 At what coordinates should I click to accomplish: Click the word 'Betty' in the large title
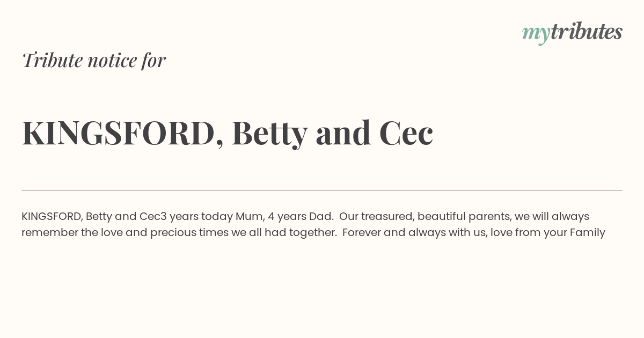269,134
